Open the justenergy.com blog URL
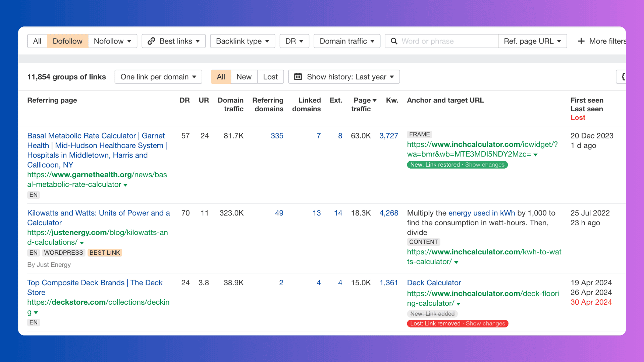 (97, 237)
